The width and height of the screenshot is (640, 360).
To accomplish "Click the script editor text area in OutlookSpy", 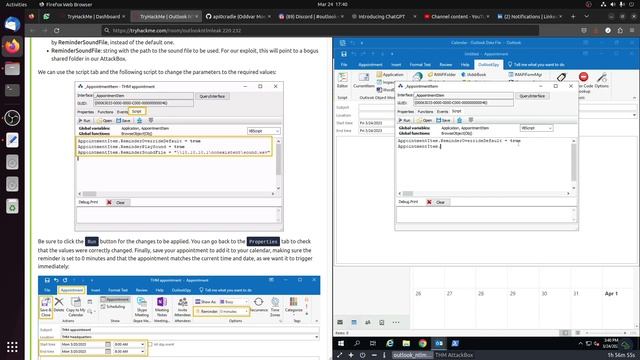I will pos(483,164).
